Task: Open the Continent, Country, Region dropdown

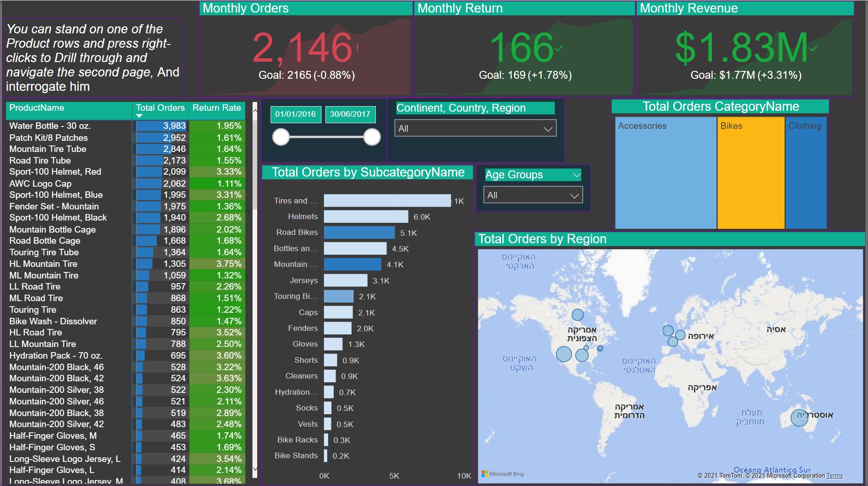Action: 549,128
